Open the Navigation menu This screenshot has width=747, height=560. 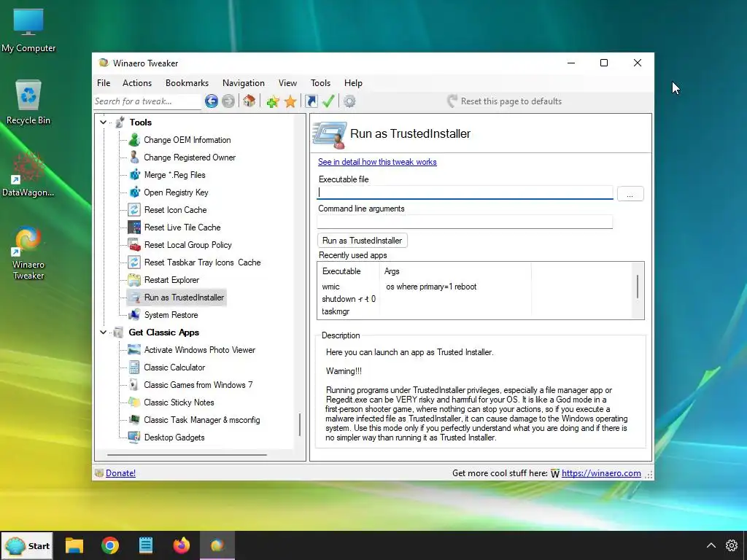244,83
